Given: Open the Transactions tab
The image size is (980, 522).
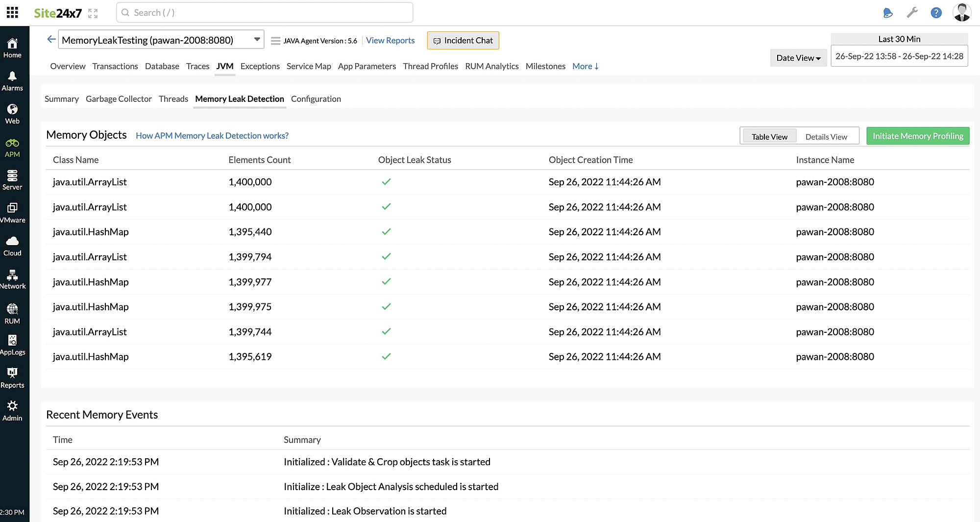Looking at the screenshot, I should (x=115, y=66).
